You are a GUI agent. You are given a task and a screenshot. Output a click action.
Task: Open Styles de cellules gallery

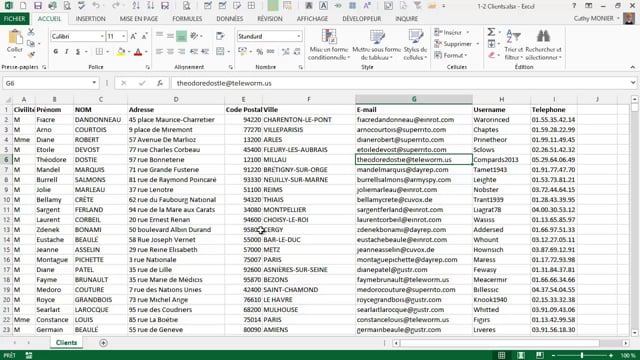tap(415, 44)
